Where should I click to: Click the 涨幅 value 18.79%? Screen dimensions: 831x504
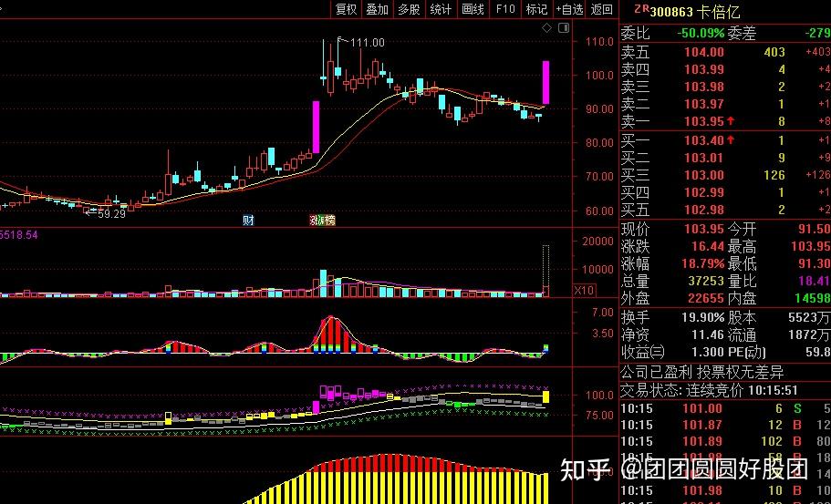click(x=704, y=264)
